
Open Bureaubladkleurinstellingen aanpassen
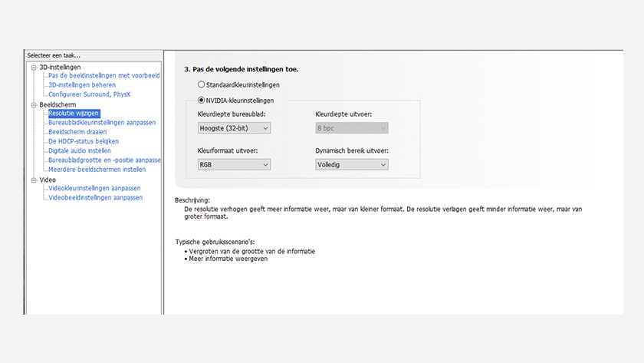pos(101,123)
